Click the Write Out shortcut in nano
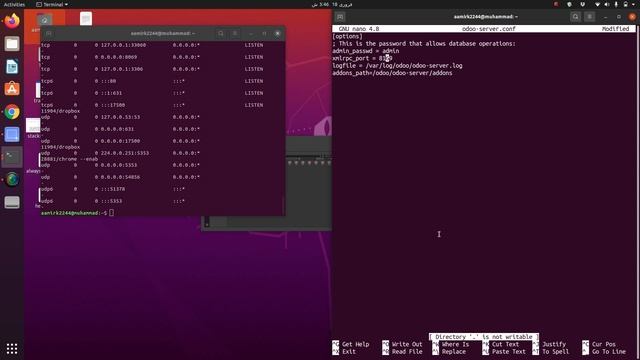 point(402,344)
